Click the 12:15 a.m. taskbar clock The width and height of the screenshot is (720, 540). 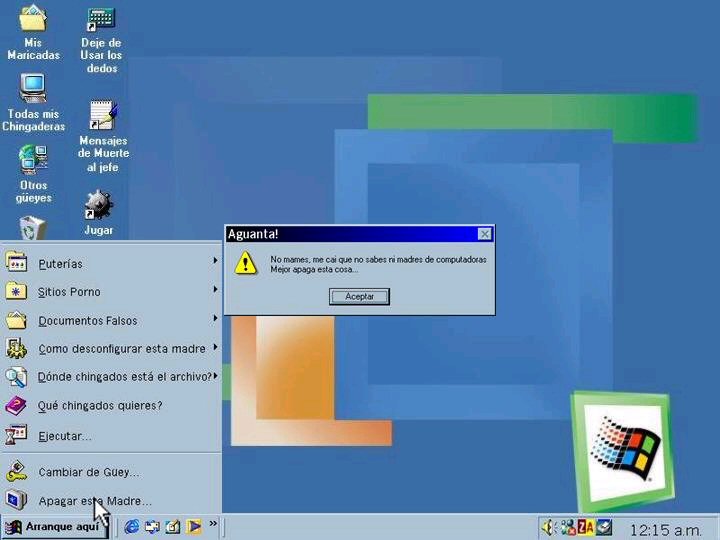(665, 528)
